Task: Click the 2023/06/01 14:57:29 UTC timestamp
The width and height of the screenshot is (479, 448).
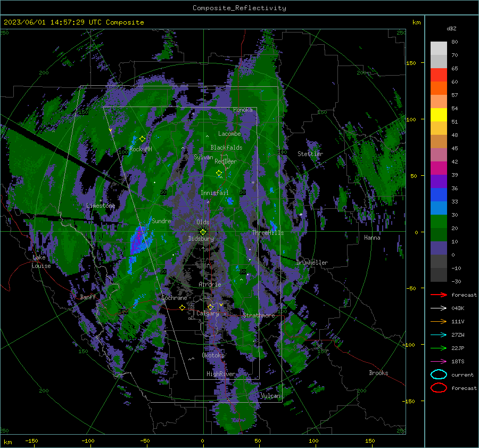Action: click(x=53, y=22)
